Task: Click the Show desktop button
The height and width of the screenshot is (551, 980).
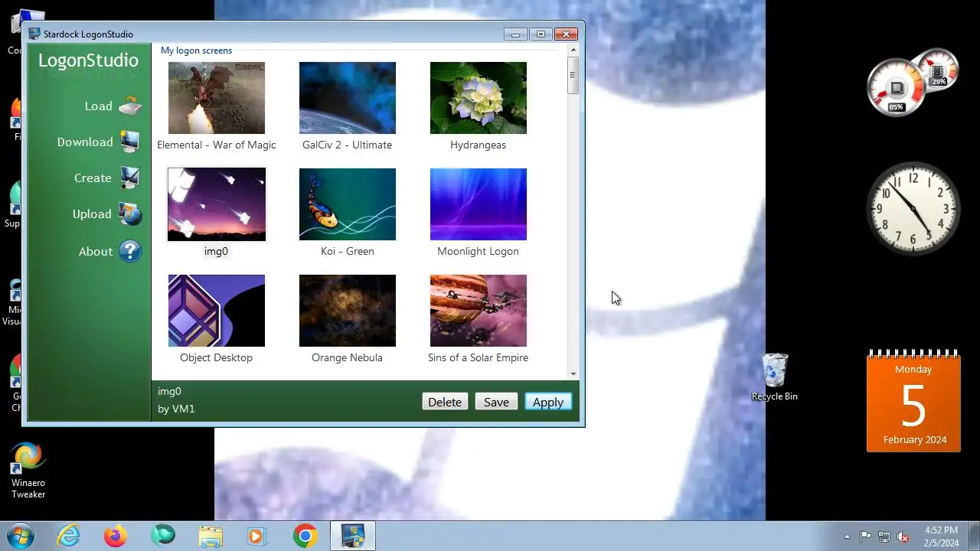Action: click(974, 536)
